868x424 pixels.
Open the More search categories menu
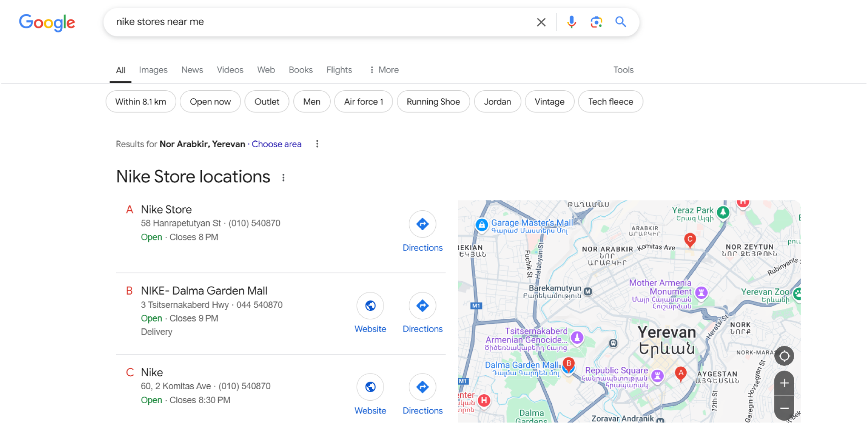pos(383,70)
